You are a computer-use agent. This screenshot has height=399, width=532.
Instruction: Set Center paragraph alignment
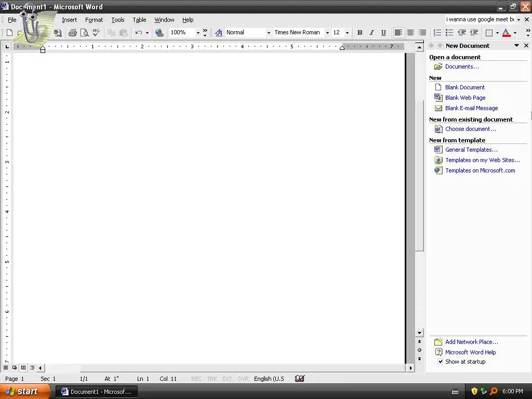coord(410,33)
